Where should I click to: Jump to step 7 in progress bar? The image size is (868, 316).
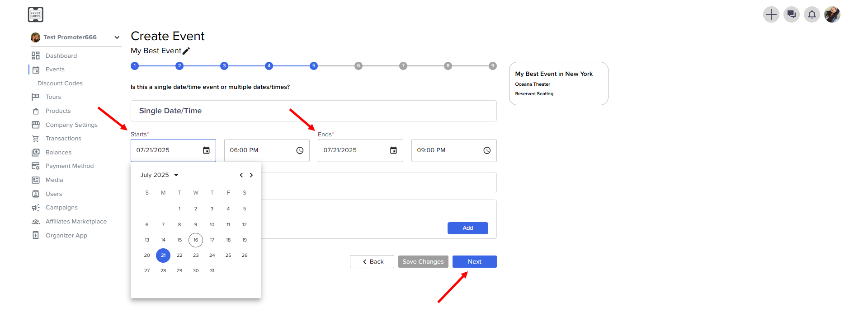[403, 66]
